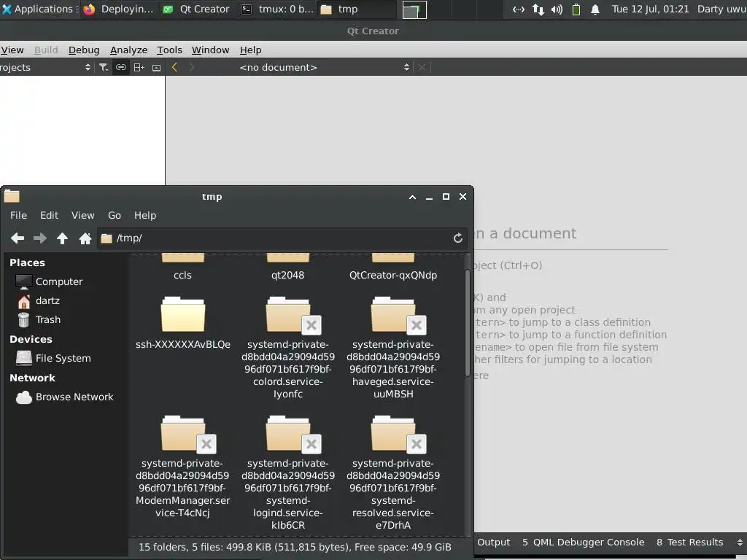Close the current document in Qt Creator
747x560 pixels.
422,68
